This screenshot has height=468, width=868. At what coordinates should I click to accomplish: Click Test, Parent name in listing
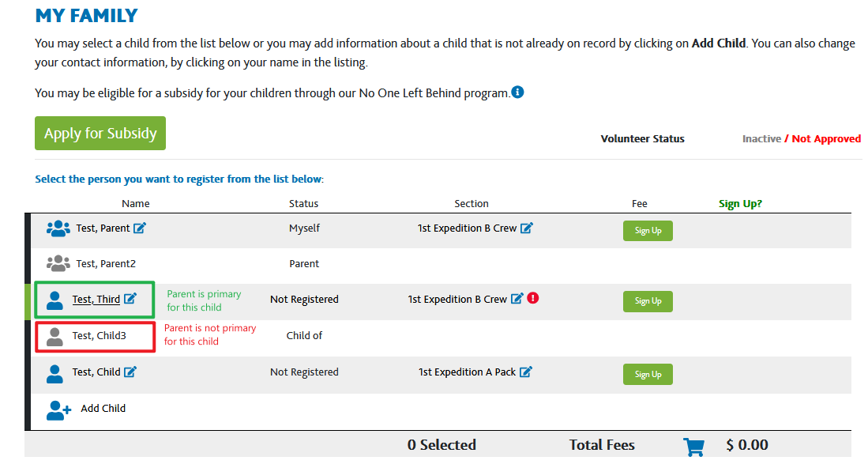103,228
